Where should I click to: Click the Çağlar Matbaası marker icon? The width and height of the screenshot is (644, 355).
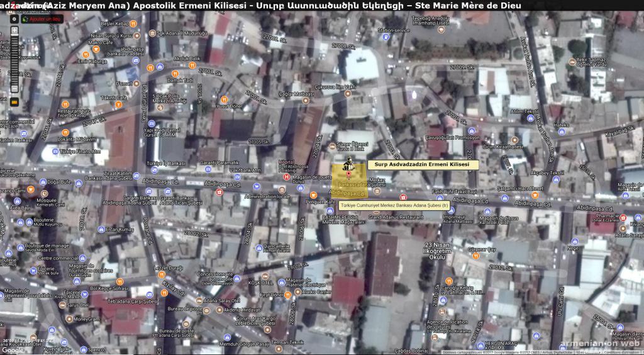(x=305, y=100)
